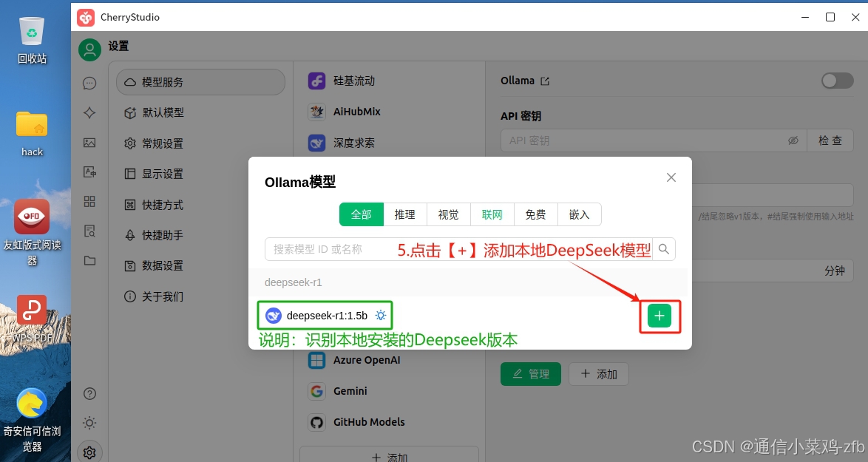
Task: Click the 添加 button next to 管理
Action: click(598, 374)
